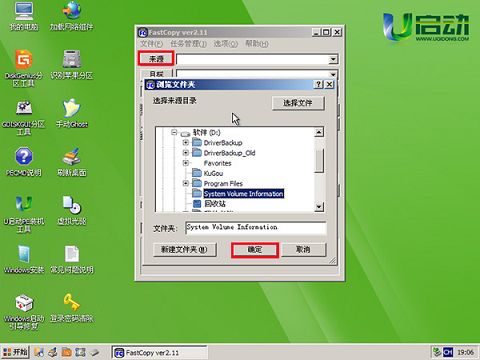Open the PECMD说明 help icon

[x=24, y=161]
